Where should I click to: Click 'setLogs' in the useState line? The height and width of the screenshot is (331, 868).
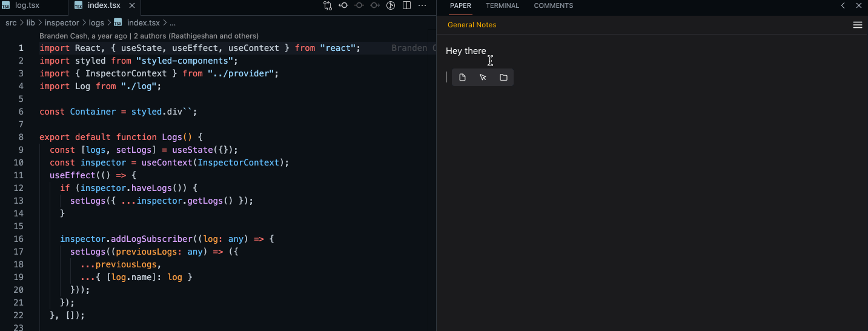pos(133,150)
